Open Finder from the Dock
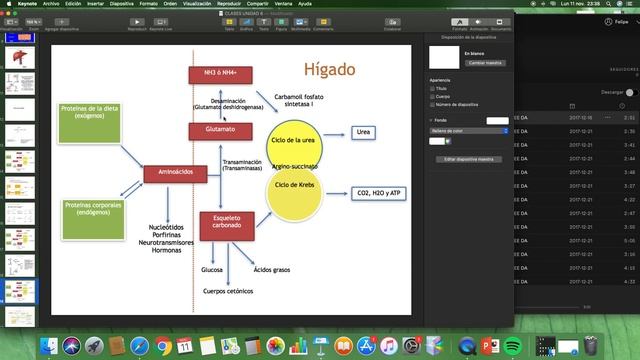640x360 pixels. 49,346
